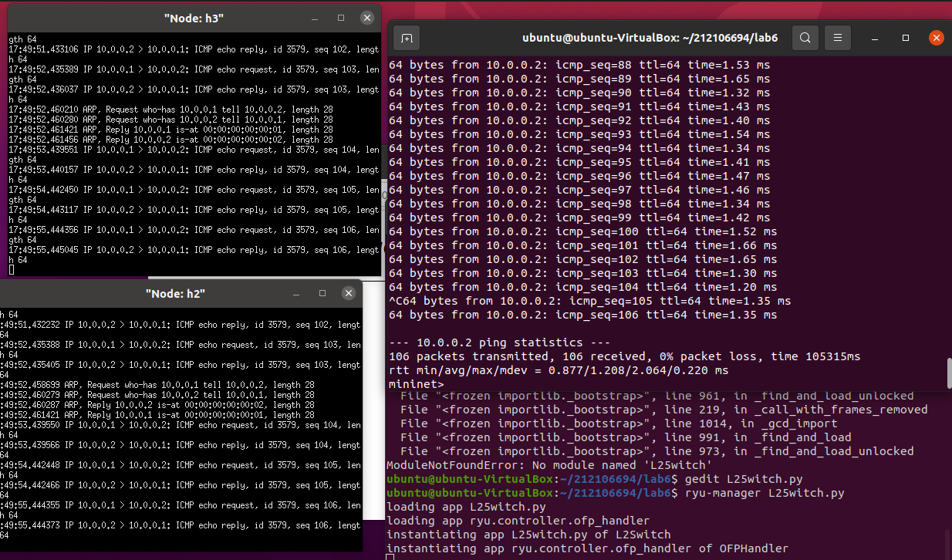Open the terminal hamburger menu
Viewport: 952px width, 560px height.
(838, 37)
